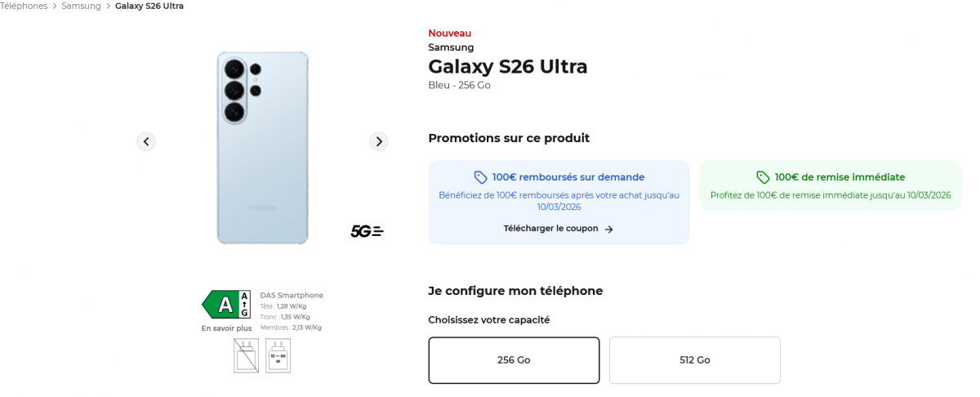Download the coupon via Télécharger le coupon
Image resolution: width=980 pixels, height=397 pixels.
551,229
